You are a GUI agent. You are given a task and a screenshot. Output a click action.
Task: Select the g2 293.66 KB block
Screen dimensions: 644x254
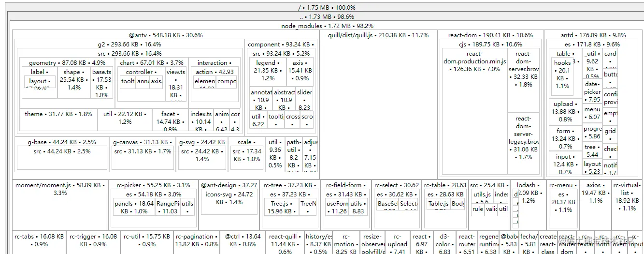129,44
